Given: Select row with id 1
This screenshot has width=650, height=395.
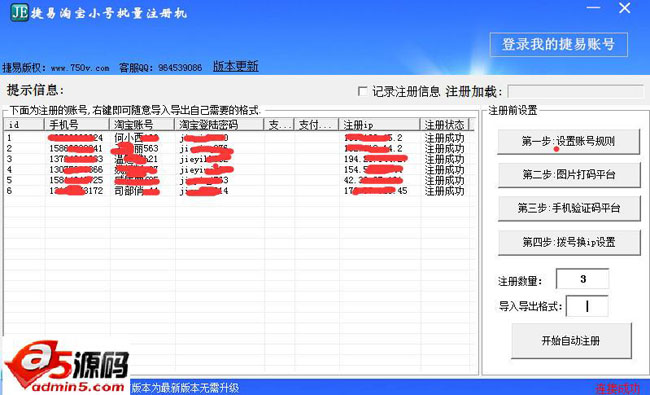Looking at the screenshot, I should tap(238, 138).
